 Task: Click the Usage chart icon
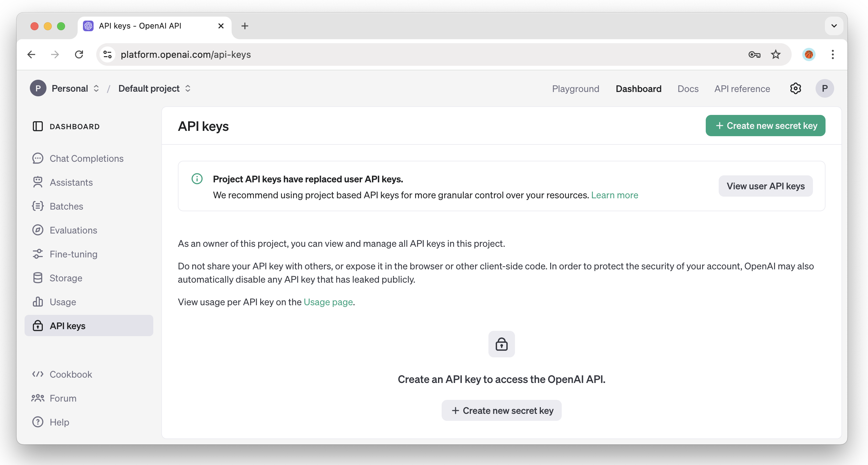37,302
